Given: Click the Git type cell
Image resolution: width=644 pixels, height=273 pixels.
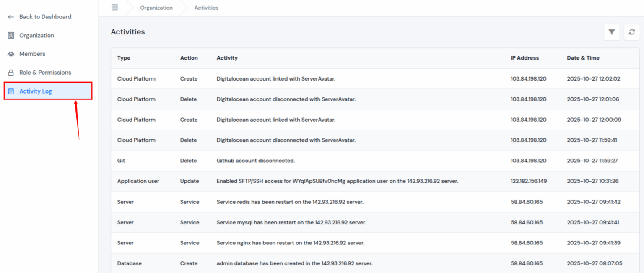Looking at the screenshot, I should tap(122, 161).
